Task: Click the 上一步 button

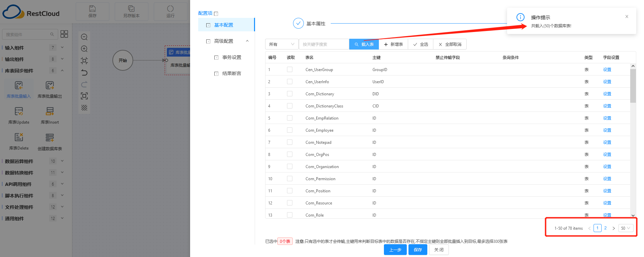Action: pos(395,250)
